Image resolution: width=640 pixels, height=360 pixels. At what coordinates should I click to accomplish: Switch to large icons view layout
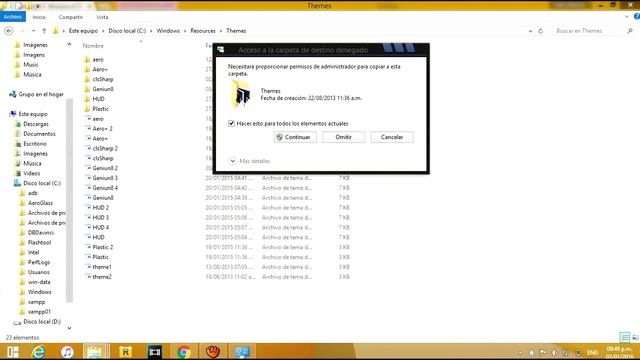(x=635, y=337)
